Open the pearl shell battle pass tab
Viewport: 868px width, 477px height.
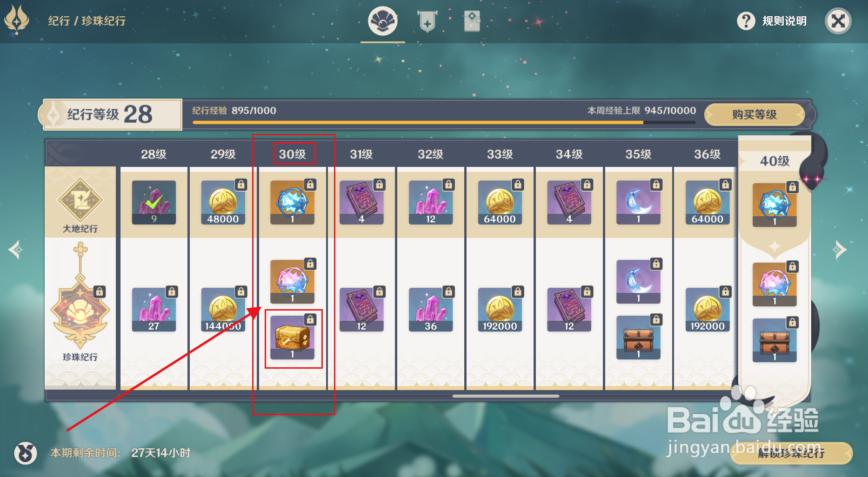(383, 21)
